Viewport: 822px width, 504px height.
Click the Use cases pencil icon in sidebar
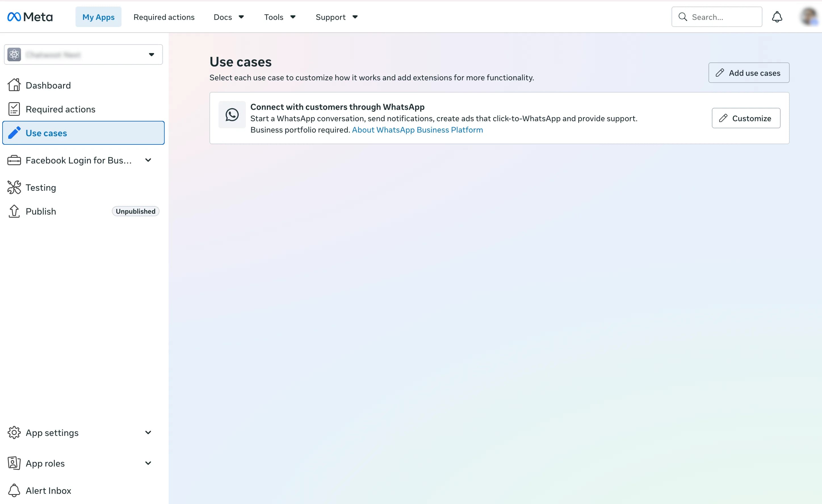tap(14, 133)
